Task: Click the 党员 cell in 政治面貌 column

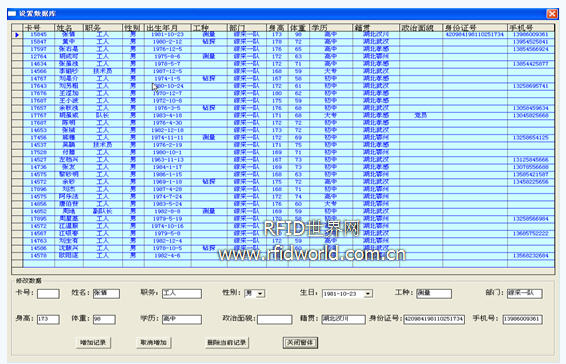Action: click(421, 116)
